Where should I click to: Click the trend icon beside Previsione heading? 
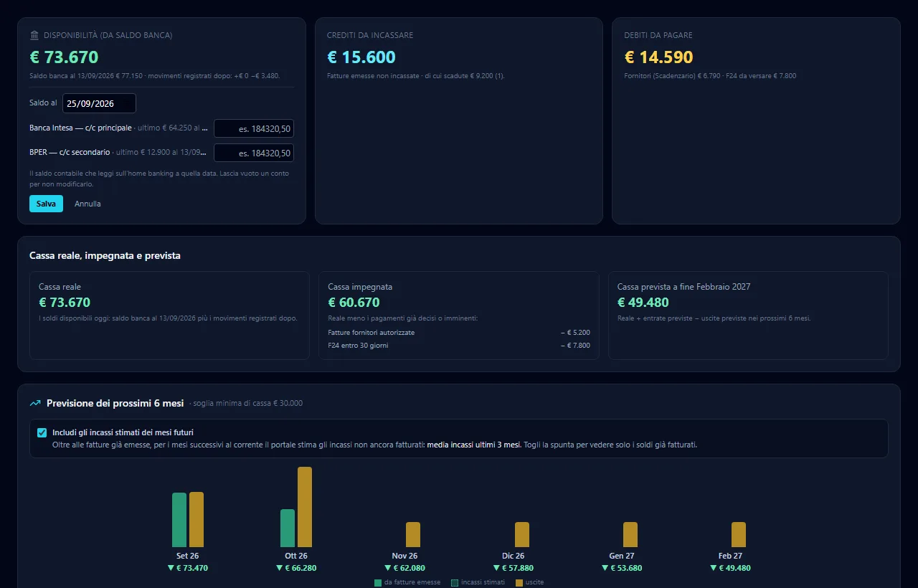click(x=35, y=403)
